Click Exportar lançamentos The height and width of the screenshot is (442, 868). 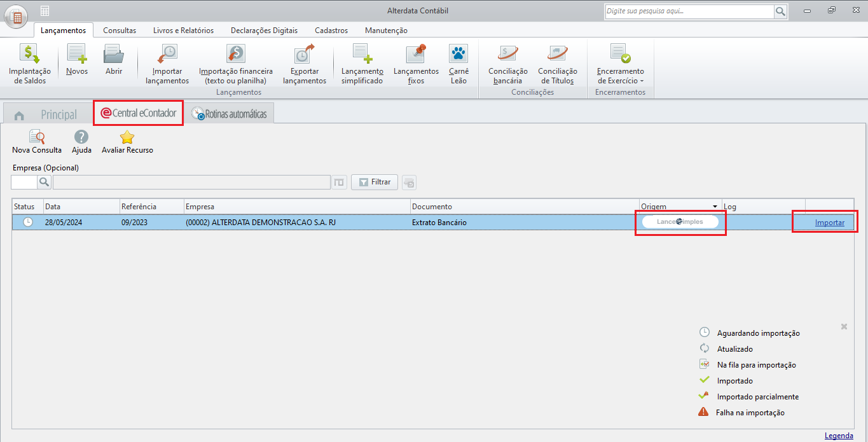(x=305, y=64)
